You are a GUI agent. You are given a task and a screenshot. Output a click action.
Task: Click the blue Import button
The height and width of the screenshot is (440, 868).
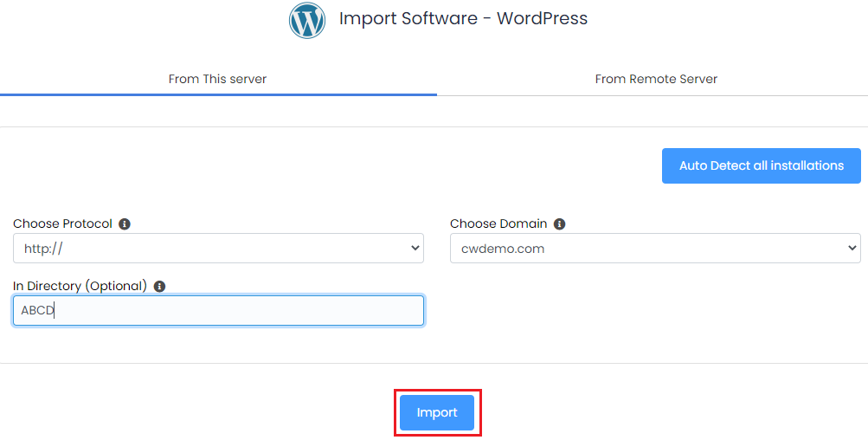click(x=437, y=413)
